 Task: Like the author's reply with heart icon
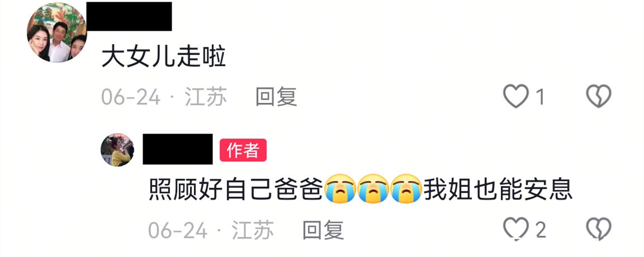tap(516, 229)
